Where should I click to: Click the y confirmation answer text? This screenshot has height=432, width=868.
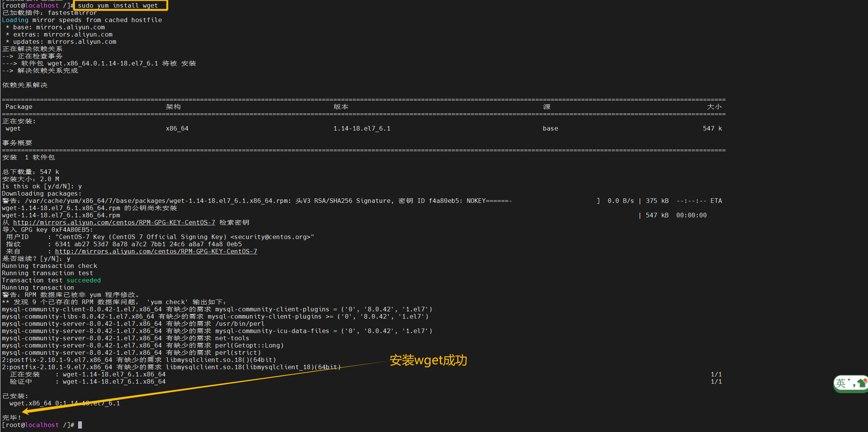80,186
